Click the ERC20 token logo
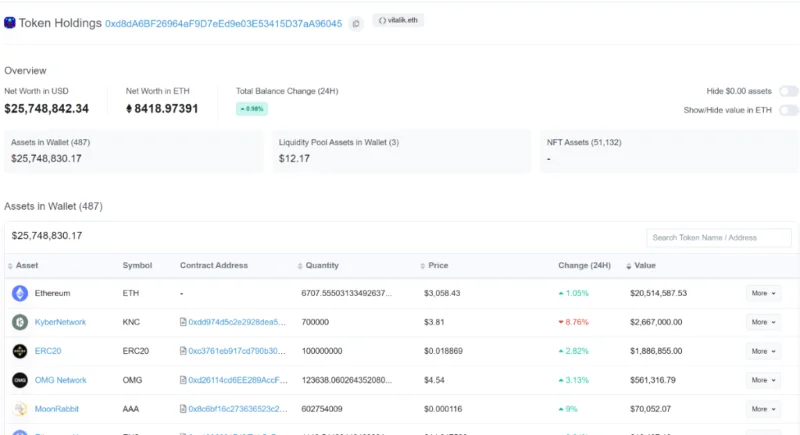 [x=20, y=351]
